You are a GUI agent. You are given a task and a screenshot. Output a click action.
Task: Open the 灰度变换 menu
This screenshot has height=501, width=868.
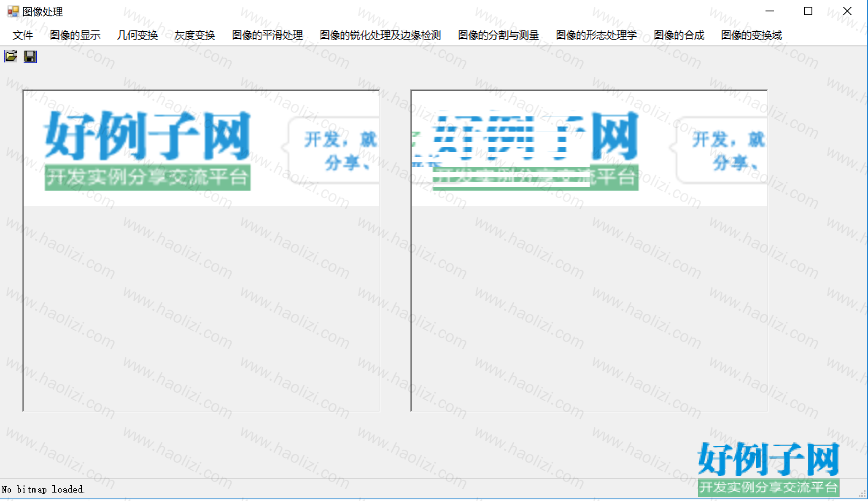click(x=195, y=35)
